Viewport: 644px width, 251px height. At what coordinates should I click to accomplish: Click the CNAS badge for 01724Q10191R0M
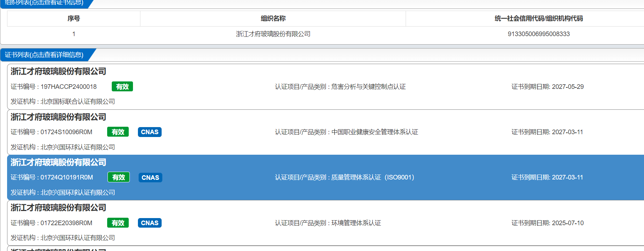(150, 177)
